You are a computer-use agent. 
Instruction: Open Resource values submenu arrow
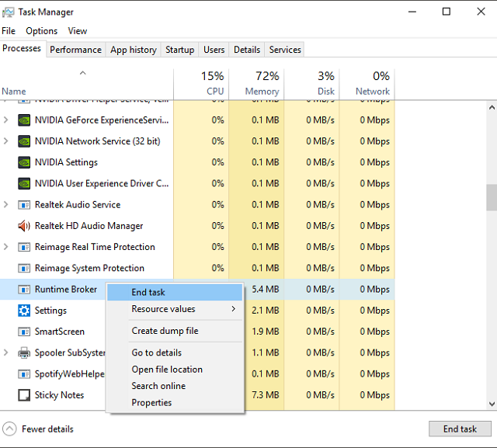[234, 309]
